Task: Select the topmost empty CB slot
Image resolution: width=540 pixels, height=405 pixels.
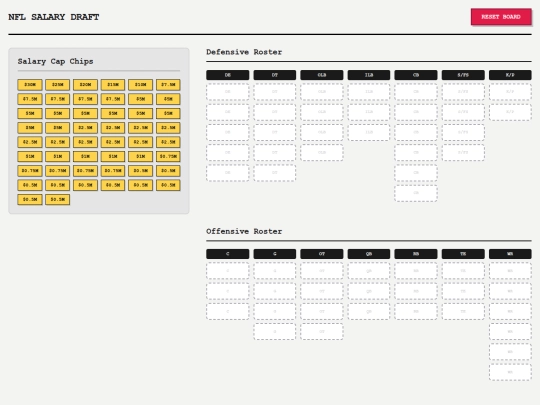Action: pyautogui.click(x=416, y=92)
